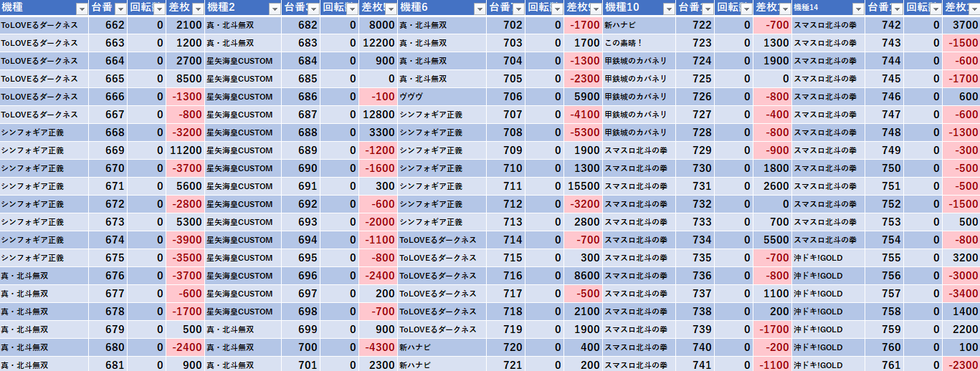Click 台番 cell 700

300,347
